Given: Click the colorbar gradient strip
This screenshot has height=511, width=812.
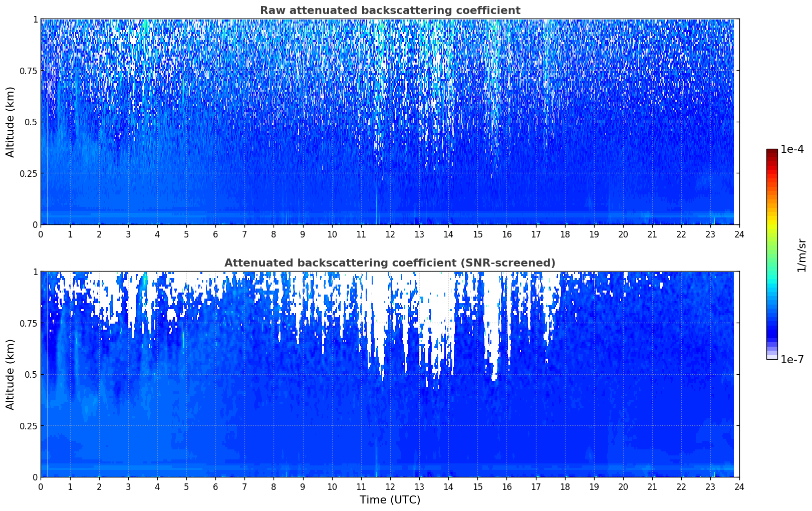Looking at the screenshot, I should click(x=772, y=254).
